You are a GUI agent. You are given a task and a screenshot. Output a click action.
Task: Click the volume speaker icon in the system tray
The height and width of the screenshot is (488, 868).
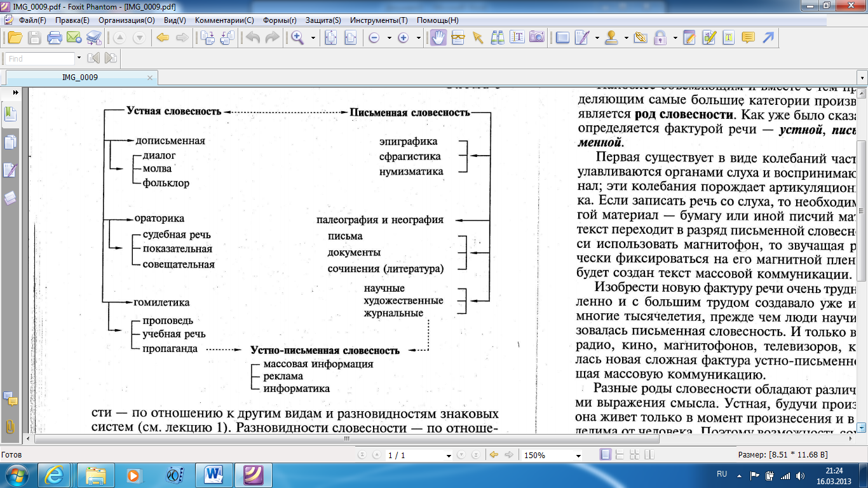click(x=801, y=475)
